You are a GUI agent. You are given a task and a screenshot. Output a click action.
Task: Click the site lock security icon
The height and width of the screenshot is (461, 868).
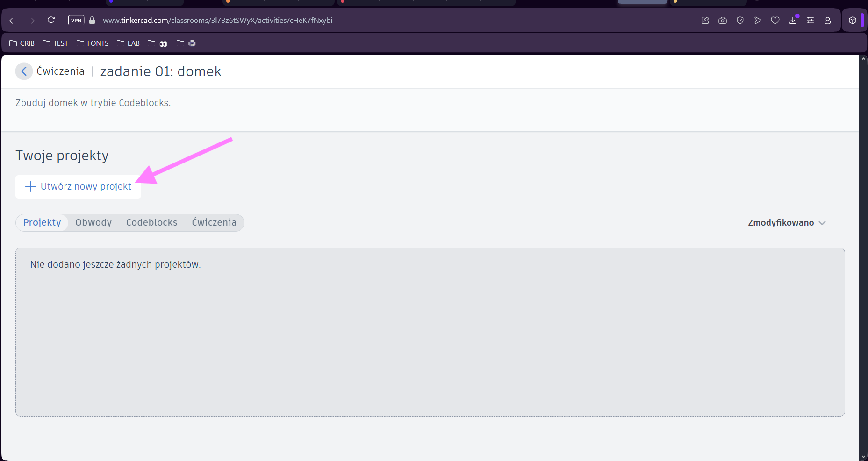[x=92, y=21]
